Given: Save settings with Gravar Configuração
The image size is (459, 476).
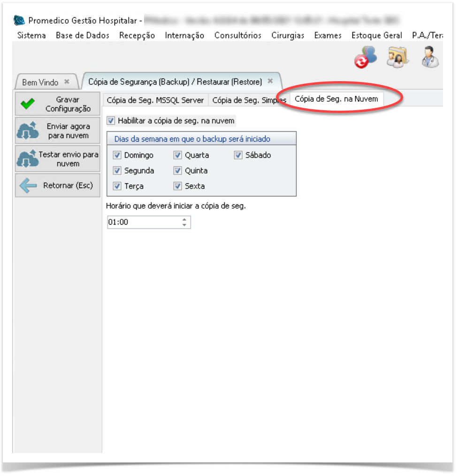Looking at the screenshot, I should 58,104.
